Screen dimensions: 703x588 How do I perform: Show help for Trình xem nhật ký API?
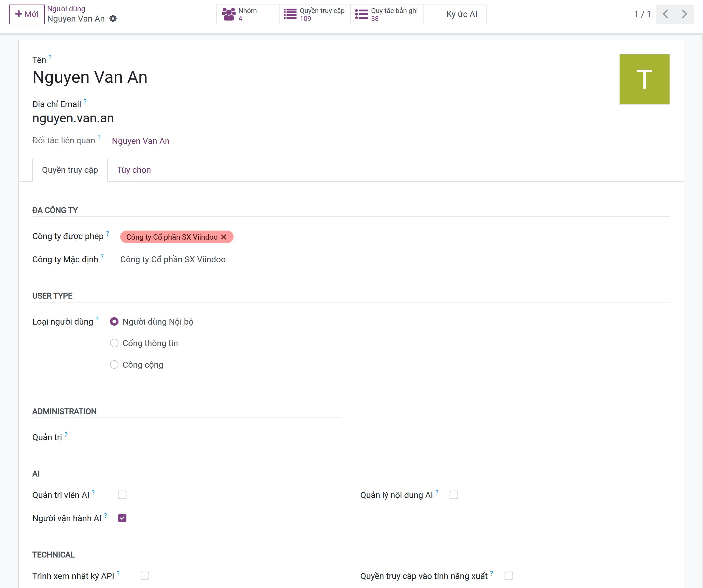point(118,573)
